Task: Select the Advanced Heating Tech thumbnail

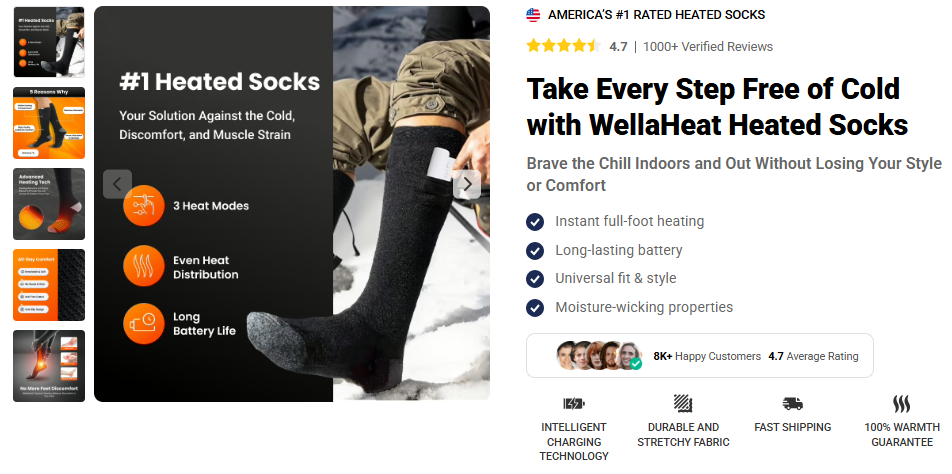Action: (x=49, y=204)
